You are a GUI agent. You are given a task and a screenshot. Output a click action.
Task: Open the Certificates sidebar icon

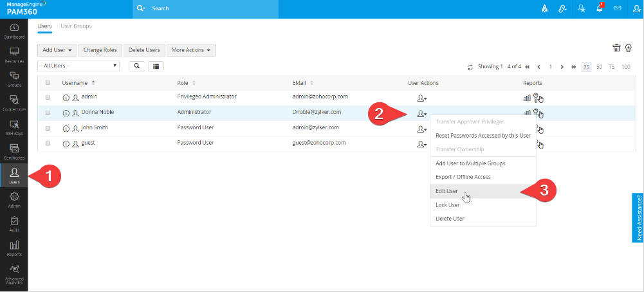pos(14,151)
